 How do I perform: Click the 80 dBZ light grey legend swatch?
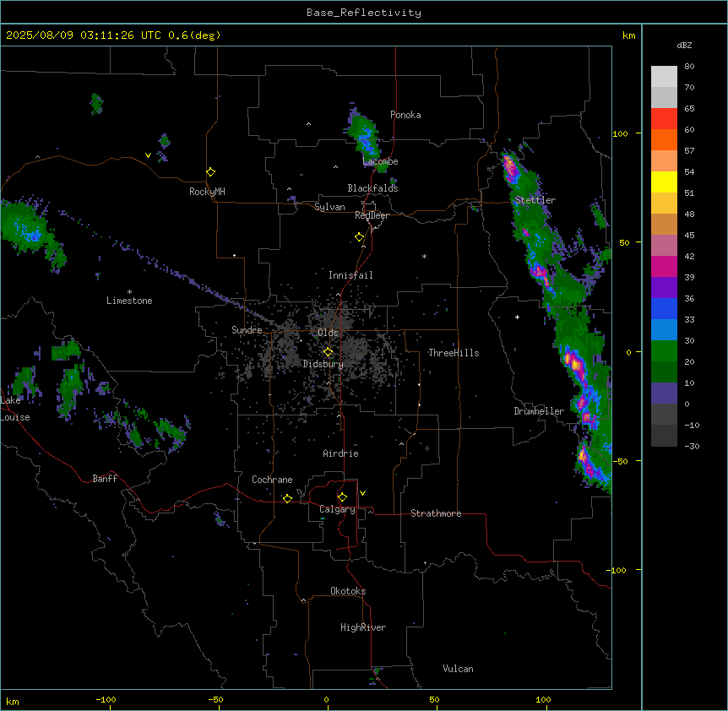point(664,77)
